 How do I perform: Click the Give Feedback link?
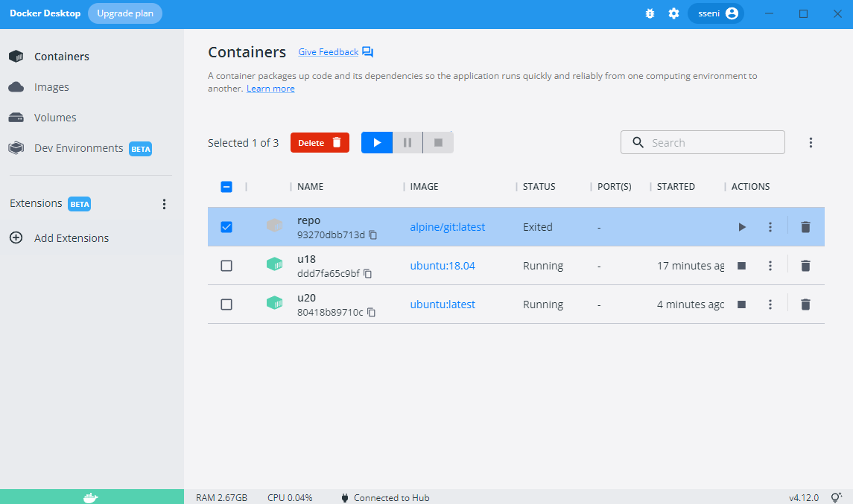pyautogui.click(x=328, y=52)
